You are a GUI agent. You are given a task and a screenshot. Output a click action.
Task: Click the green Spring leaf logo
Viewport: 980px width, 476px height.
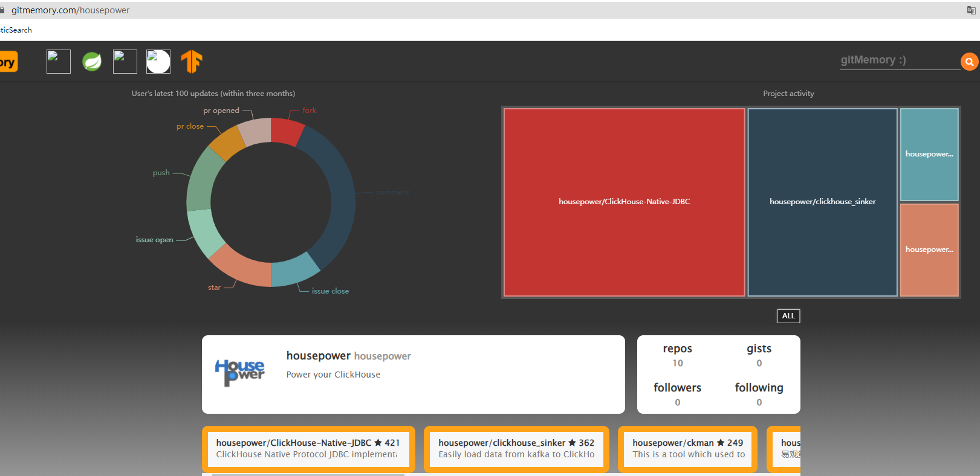coord(92,62)
